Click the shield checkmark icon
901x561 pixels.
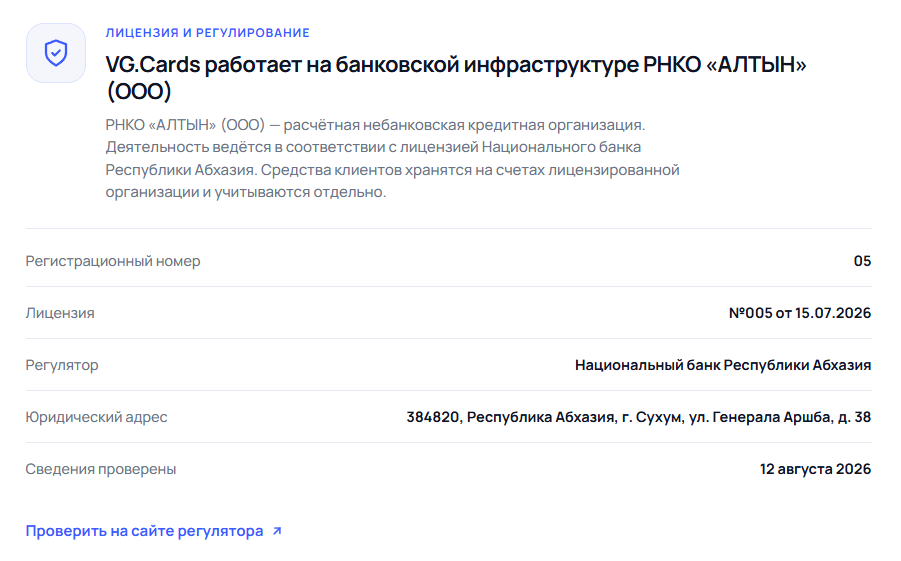pyautogui.click(x=56, y=53)
